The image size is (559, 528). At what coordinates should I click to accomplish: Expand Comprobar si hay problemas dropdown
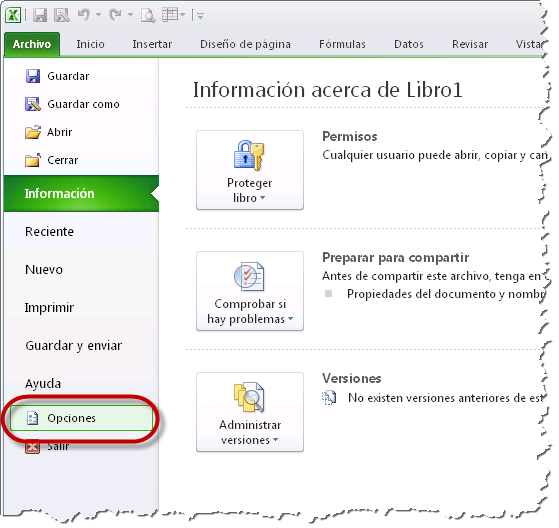click(250, 291)
